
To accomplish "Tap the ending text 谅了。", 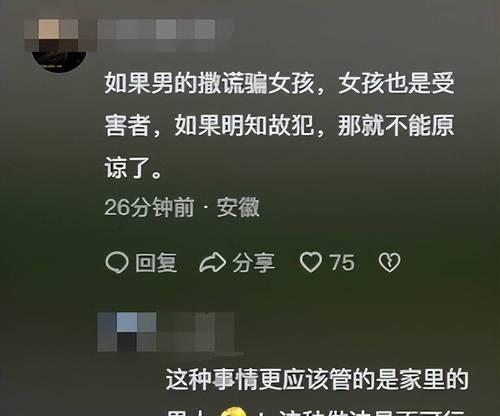I will point(133,168).
